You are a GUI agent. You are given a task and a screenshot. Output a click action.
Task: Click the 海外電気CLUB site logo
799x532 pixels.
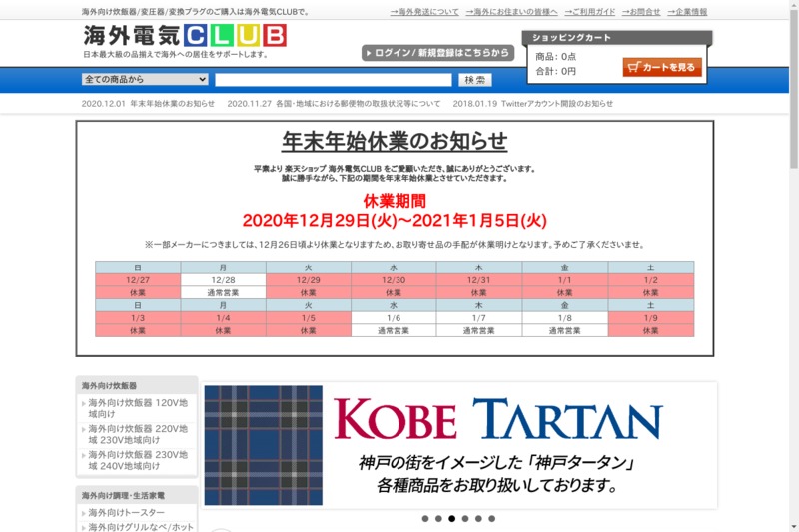tap(185, 36)
